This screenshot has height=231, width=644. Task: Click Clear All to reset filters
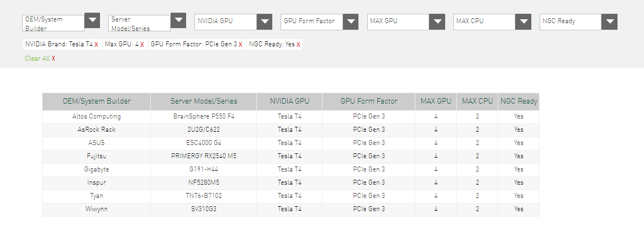coord(40,58)
